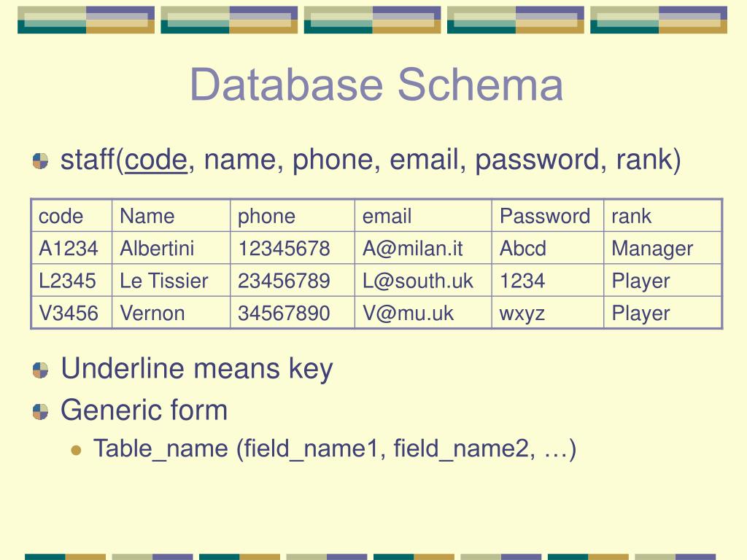Click the 'Generic form' bullet text

(x=144, y=410)
